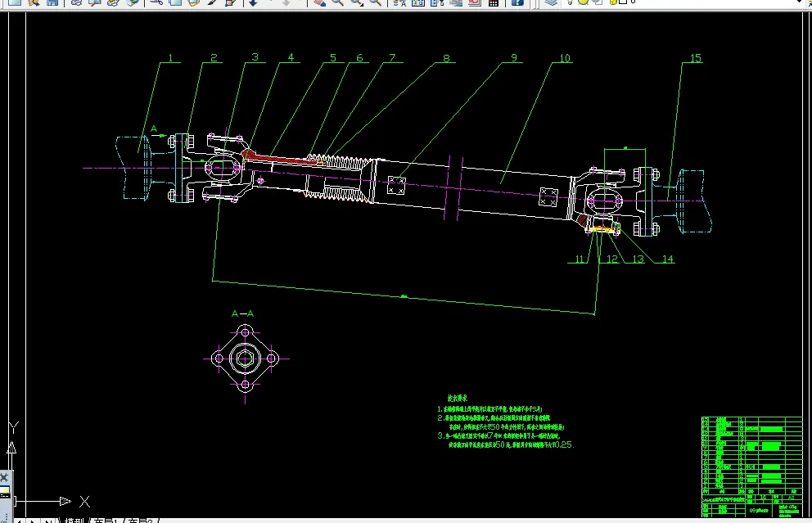Close the small floating toolbar at left
The width and height of the screenshot is (812, 523).
[4, 477]
